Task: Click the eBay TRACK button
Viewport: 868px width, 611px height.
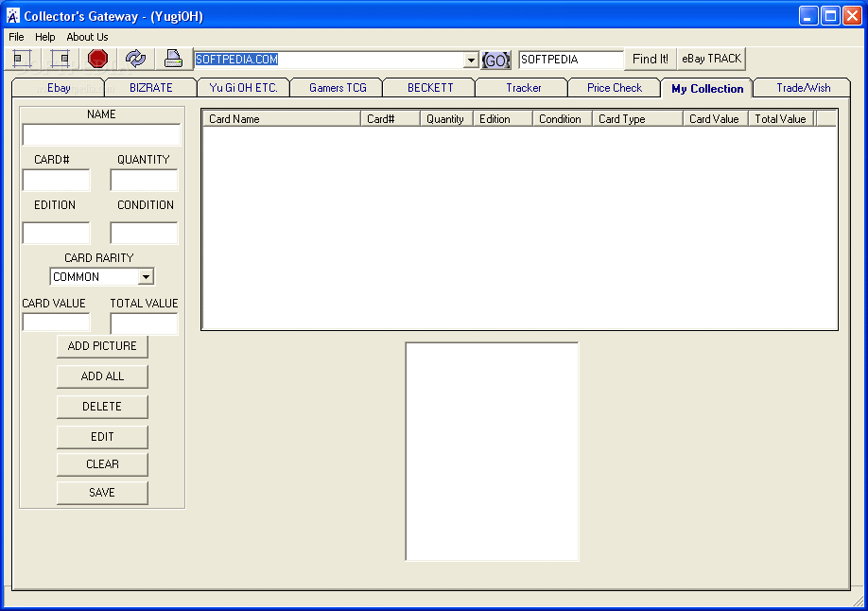Action: 711,59
